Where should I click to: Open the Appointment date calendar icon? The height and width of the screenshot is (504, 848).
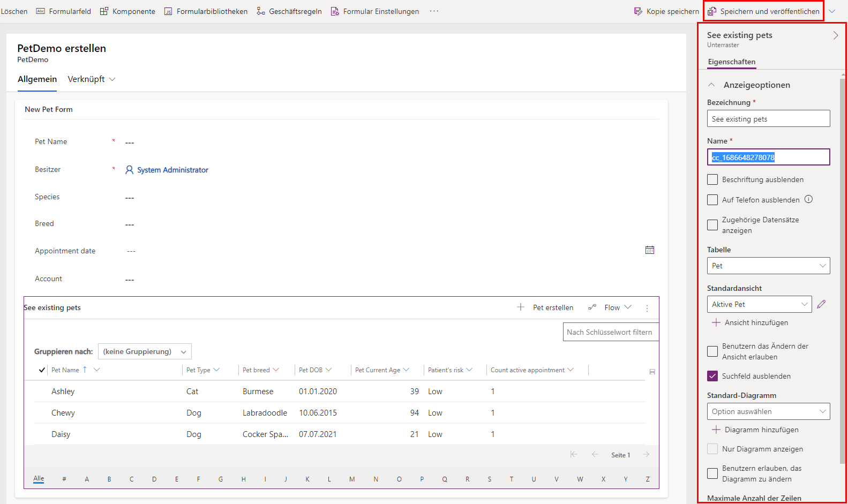[x=650, y=250]
